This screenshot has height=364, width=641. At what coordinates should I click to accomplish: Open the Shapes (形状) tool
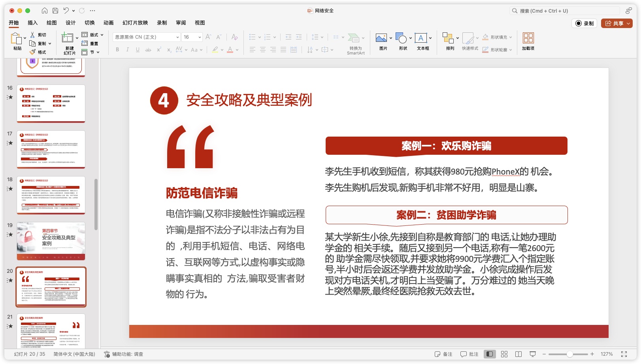(x=401, y=38)
